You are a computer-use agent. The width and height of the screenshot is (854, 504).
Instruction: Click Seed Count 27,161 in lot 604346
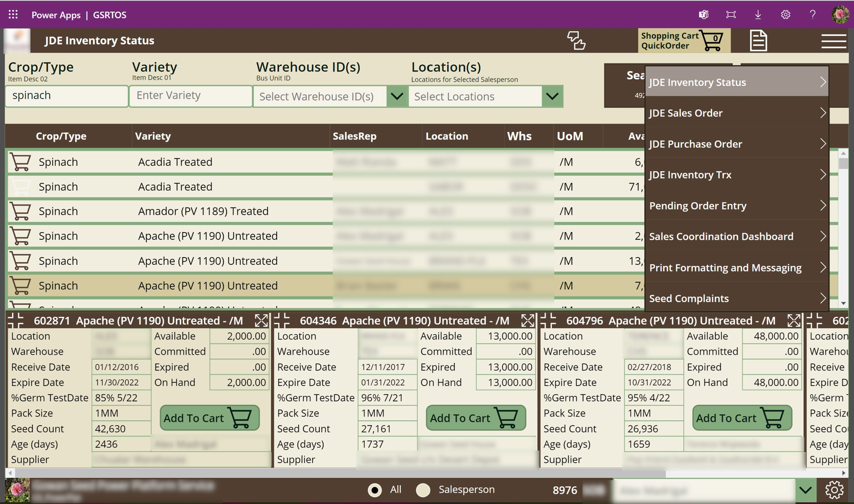[387, 429]
